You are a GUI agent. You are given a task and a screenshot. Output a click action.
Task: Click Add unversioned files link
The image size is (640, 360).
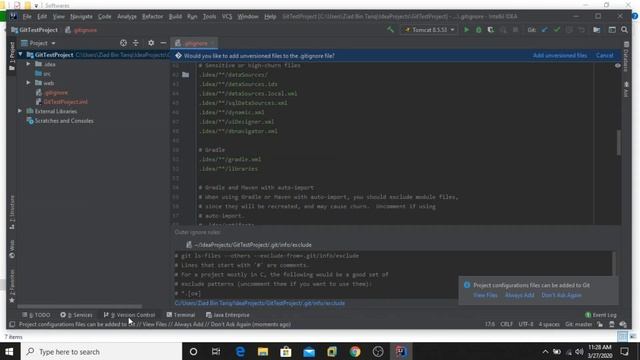pos(560,56)
